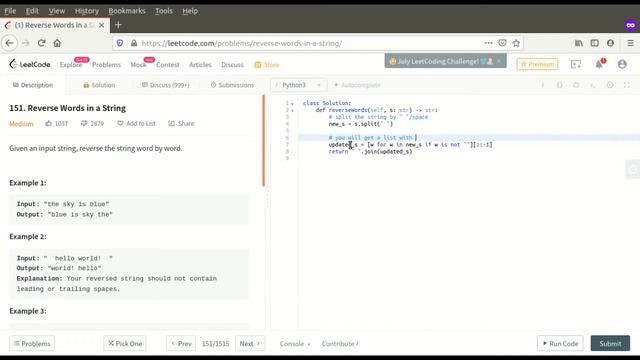Open the Firefox hamburger menu
The image size is (640, 360).
[630, 43]
